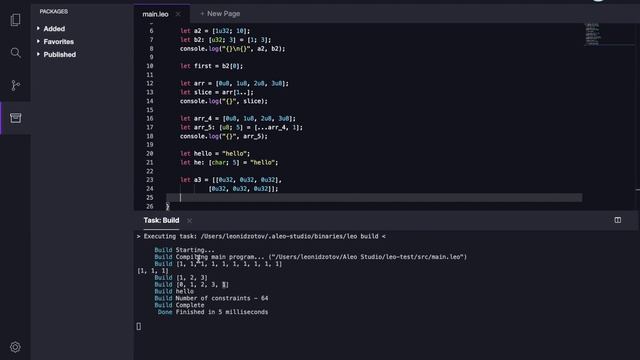Screen dimensions: 640x360
Task: Click the 'let slice = arr[1..];' line
Action: 217,92
